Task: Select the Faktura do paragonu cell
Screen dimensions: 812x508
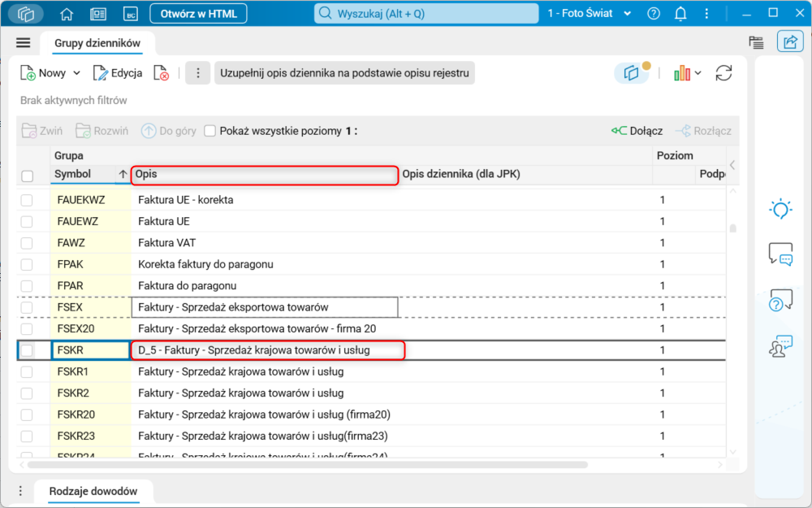Action: pos(265,286)
